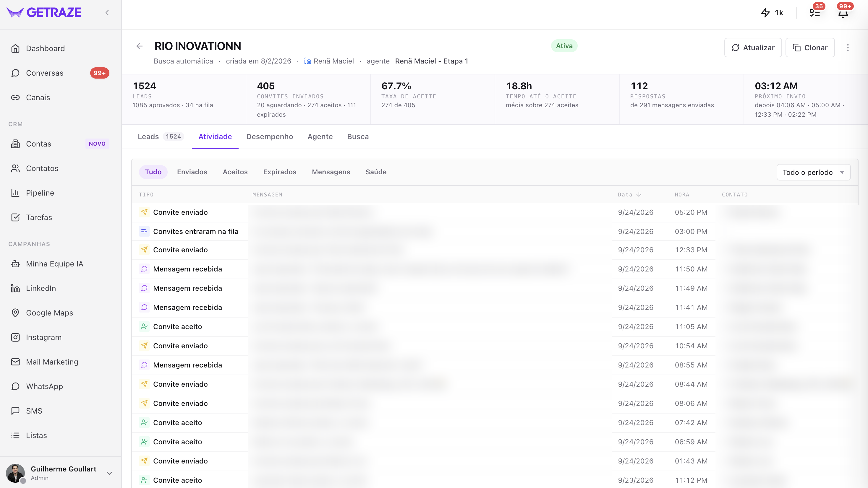Switch to the Busca tab
Screen dimensions: 868x488
tap(358, 137)
